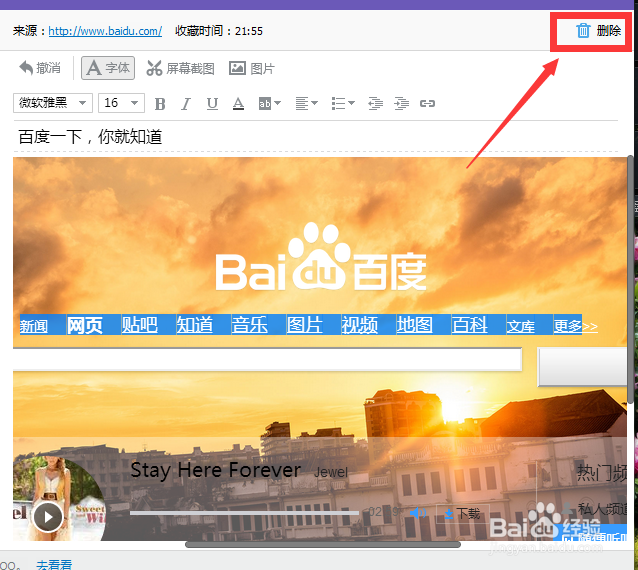Viewport: 638px width, 570px height.
Task: Insert a picture via 图片 button
Action: (x=252, y=68)
